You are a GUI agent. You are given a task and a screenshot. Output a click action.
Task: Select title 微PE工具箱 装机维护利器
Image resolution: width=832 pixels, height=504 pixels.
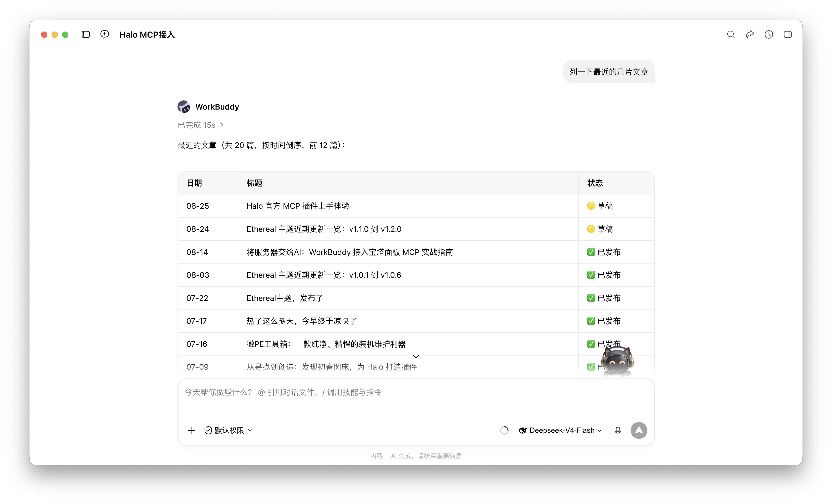coord(326,344)
